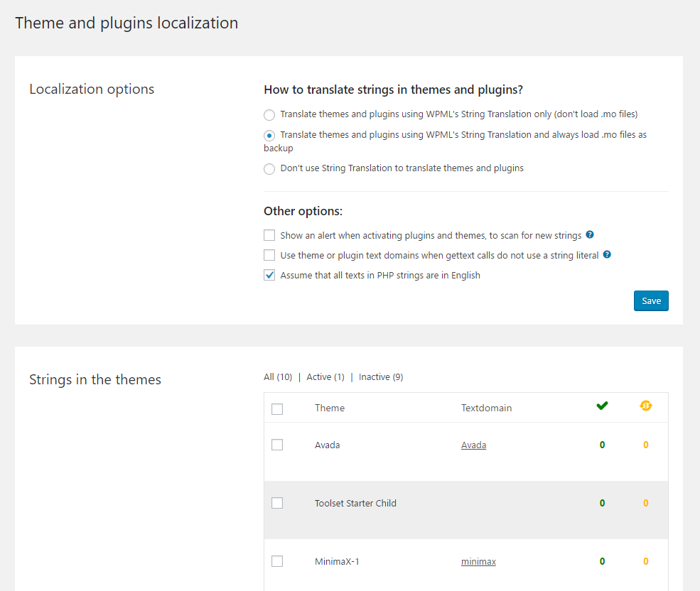This screenshot has height=591, width=700.
Task: Filter themes by Inactive (9)
Action: [381, 377]
